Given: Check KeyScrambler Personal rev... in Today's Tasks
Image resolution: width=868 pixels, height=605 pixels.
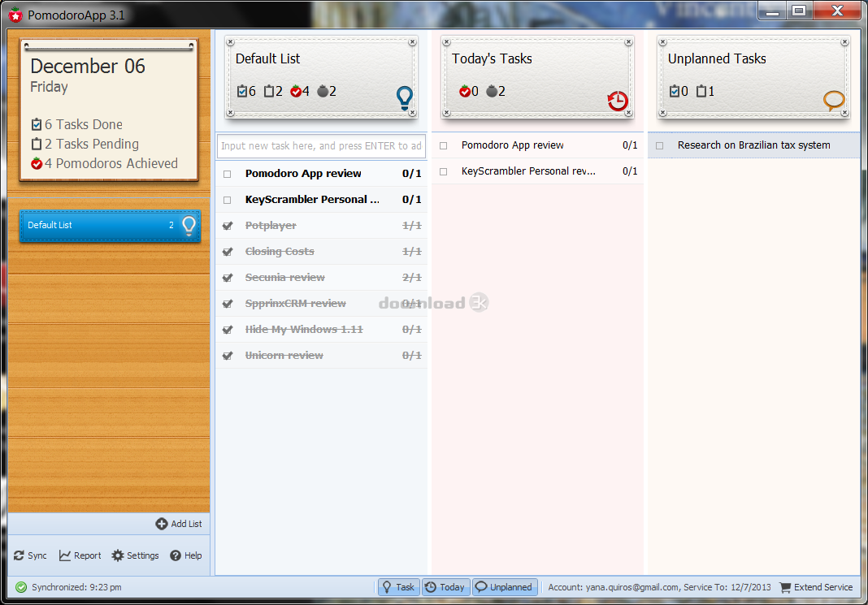Looking at the screenshot, I should click(x=444, y=172).
